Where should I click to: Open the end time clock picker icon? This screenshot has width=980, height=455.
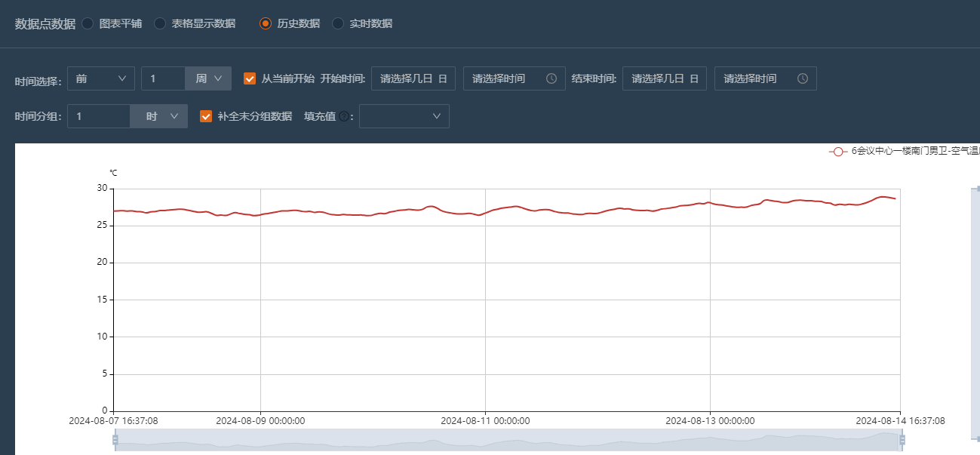pyautogui.click(x=801, y=78)
